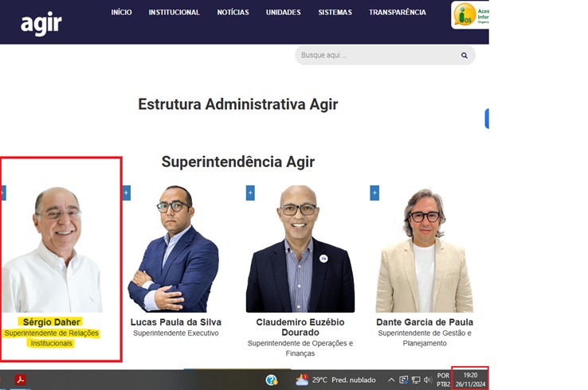Open the Adobe Acrobat taskbar icon
Image resolution: width=588 pixels, height=390 pixels.
coord(21,380)
